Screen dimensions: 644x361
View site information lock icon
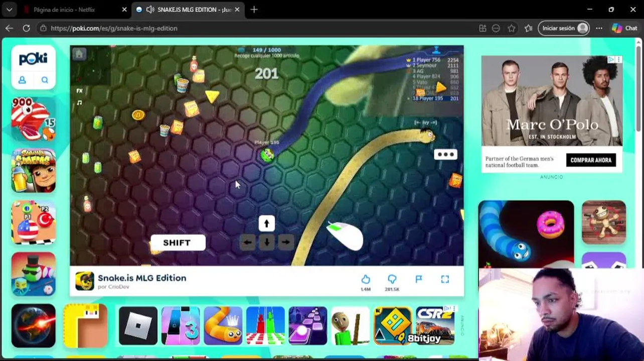coord(43,28)
